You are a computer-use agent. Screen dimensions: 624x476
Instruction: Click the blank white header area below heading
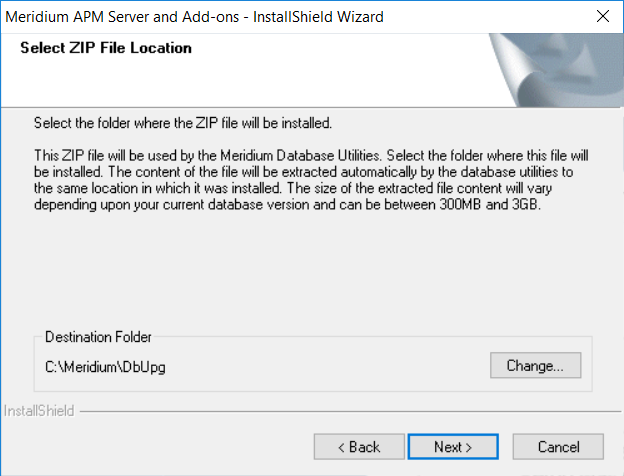[239, 84]
